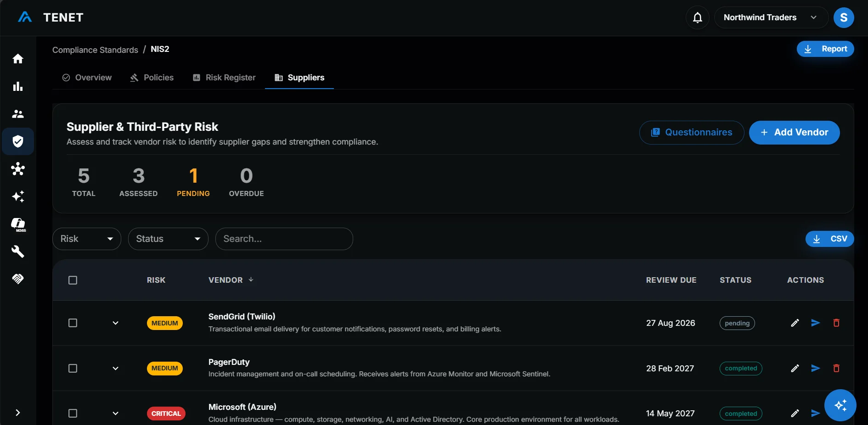This screenshot has height=425, width=868.
Task: Tick the SendGrid (Twilio) row checkbox
Action: click(x=73, y=323)
